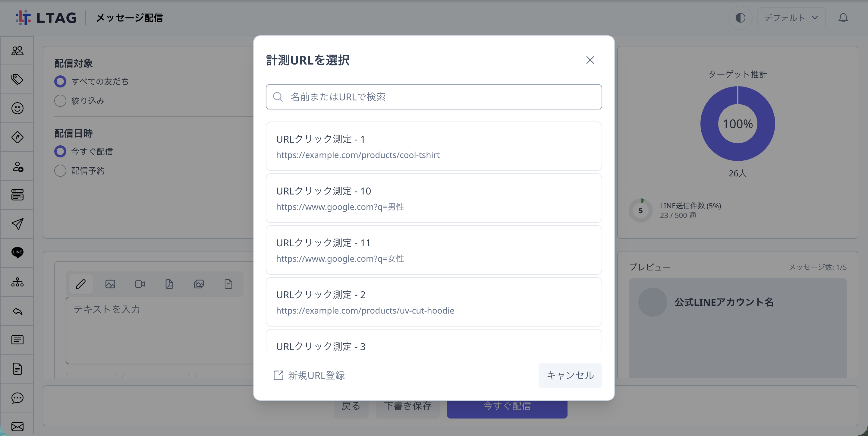The width and height of the screenshot is (868, 436).
Task: Focus the 名前またはURLで検索 search field
Action: (x=434, y=97)
